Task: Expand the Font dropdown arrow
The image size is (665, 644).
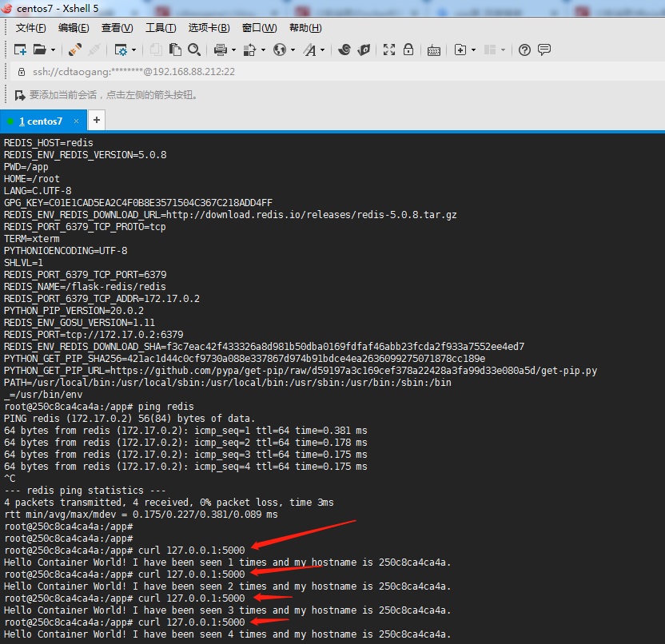Action: [x=323, y=50]
